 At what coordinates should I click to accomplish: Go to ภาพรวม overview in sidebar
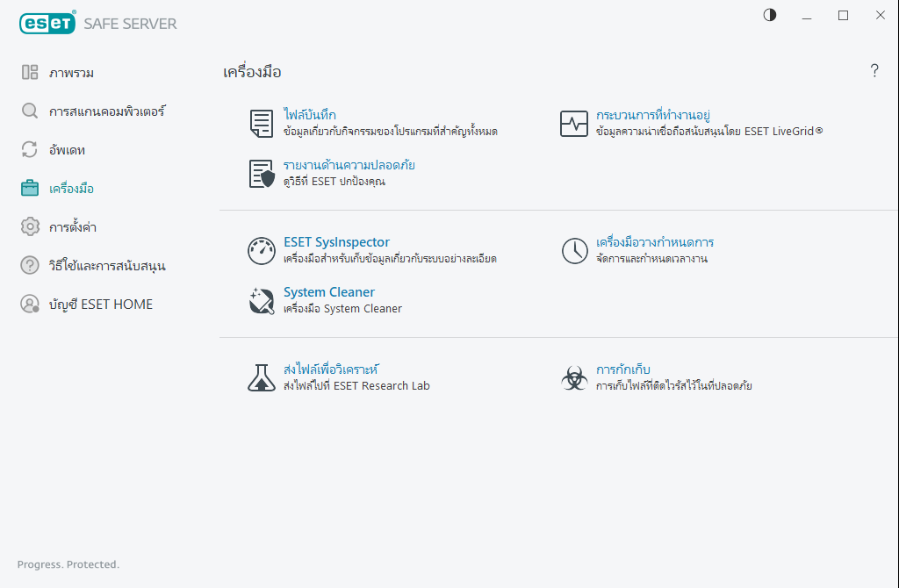71,73
